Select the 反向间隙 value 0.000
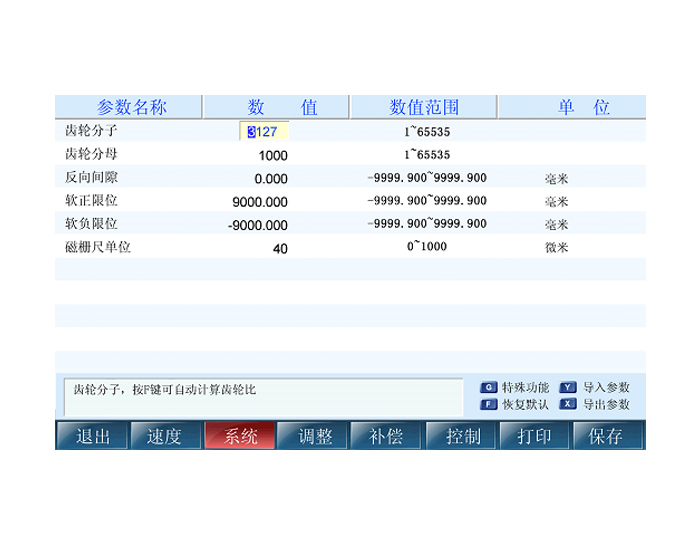Image resolution: width=700 pixels, height=545 pixels. click(x=270, y=179)
